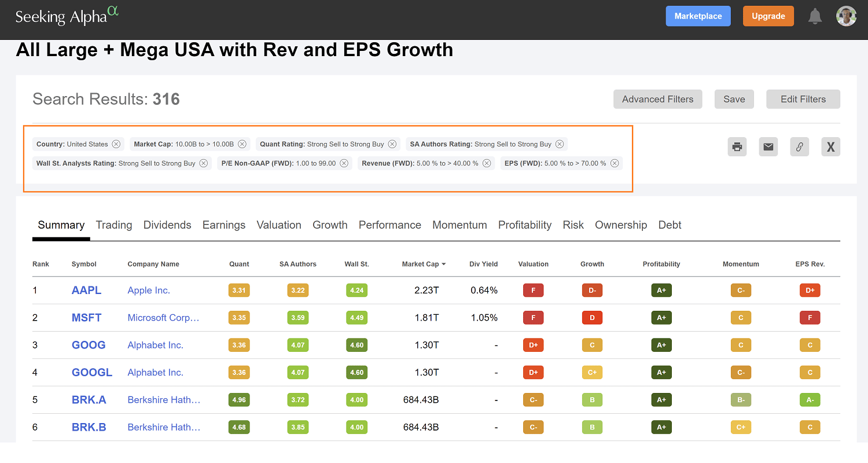The image size is (868, 463).
Task: Click the Seeking Alpha logo
Action: click(x=67, y=16)
